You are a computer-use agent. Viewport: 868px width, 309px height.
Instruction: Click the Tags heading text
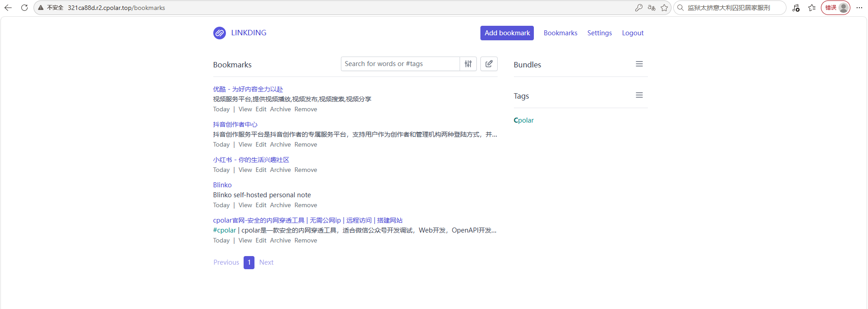521,96
